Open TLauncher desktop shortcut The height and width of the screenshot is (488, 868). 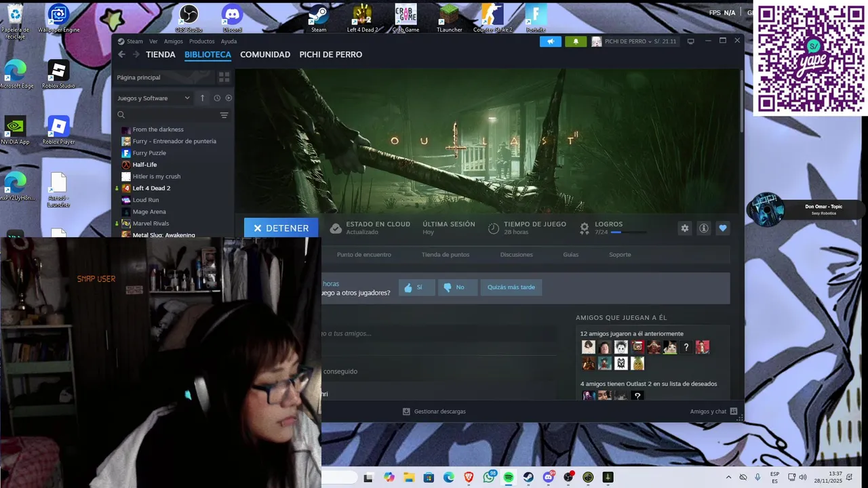pos(449,18)
